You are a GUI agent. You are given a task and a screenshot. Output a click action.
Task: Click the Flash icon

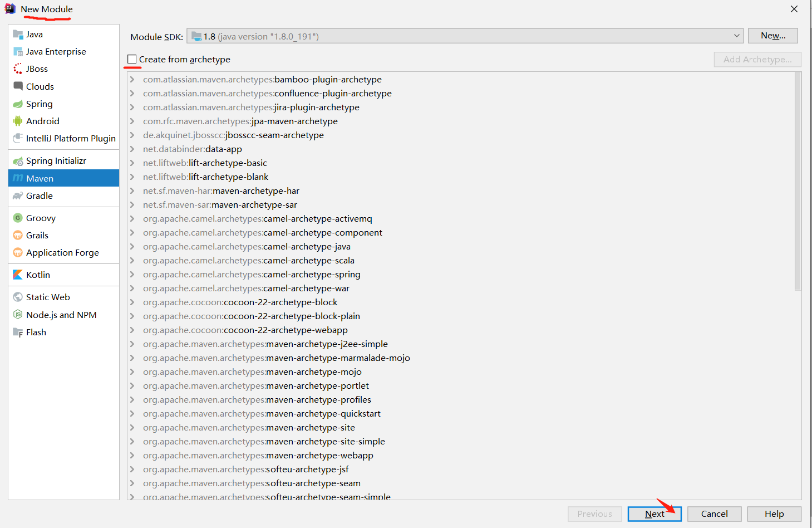tap(18, 333)
